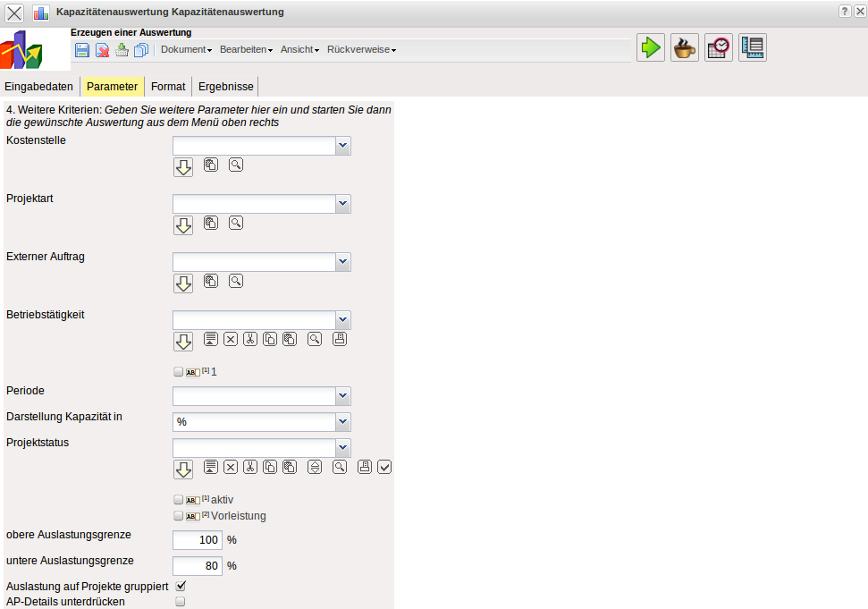This screenshot has width=868, height=609.
Task: Click the obere Auslastungsgrenze field showing 100
Action: click(x=198, y=540)
